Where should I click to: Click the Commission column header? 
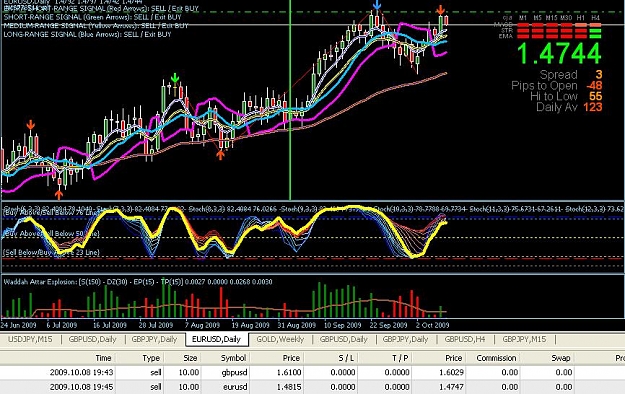496,358
